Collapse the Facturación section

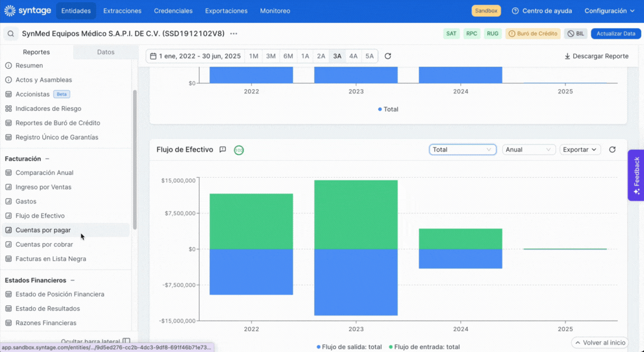(47, 159)
